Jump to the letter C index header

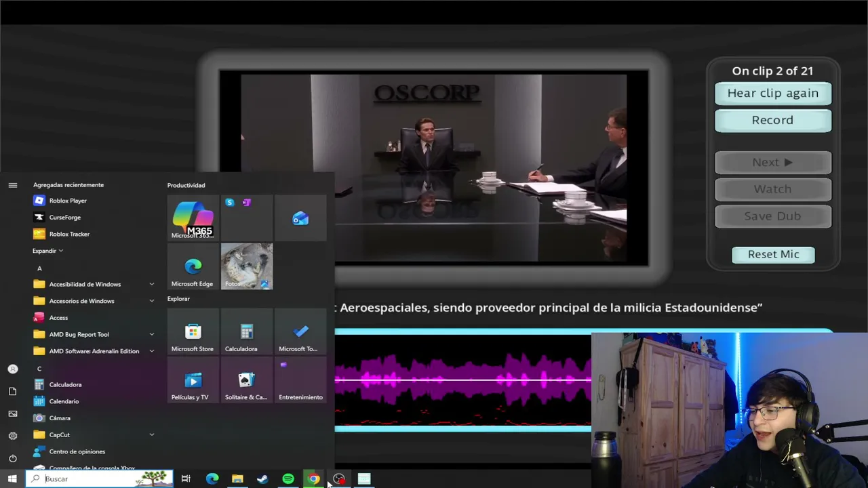coord(39,369)
